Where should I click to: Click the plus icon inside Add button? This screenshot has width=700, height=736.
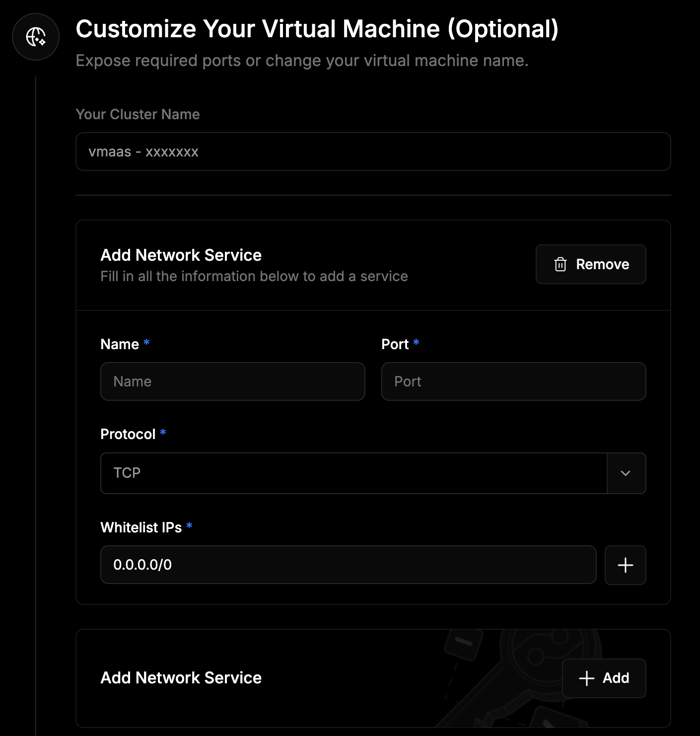pyautogui.click(x=586, y=678)
